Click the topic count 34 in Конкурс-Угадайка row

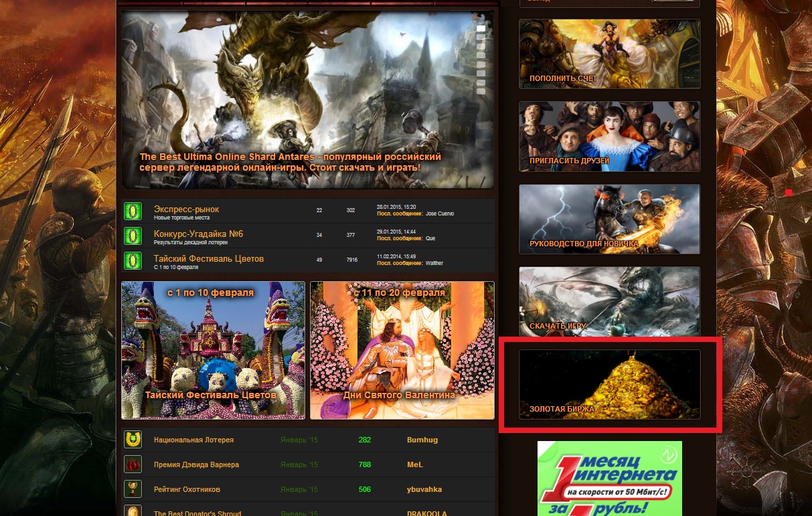coord(319,236)
